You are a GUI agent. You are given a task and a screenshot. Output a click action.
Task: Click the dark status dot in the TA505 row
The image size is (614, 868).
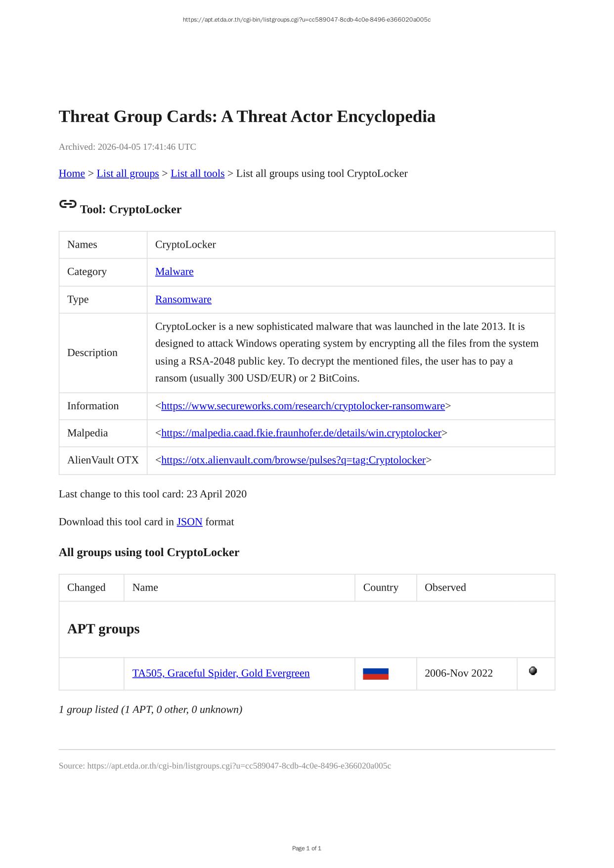coord(532,671)
